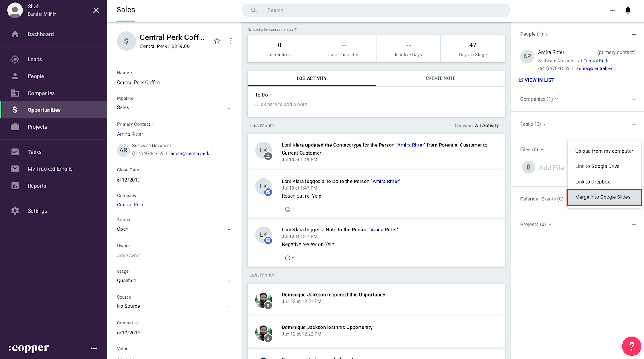Click the Add Owner field
This screenshot has height=359, width=644.
pos(129,256)
